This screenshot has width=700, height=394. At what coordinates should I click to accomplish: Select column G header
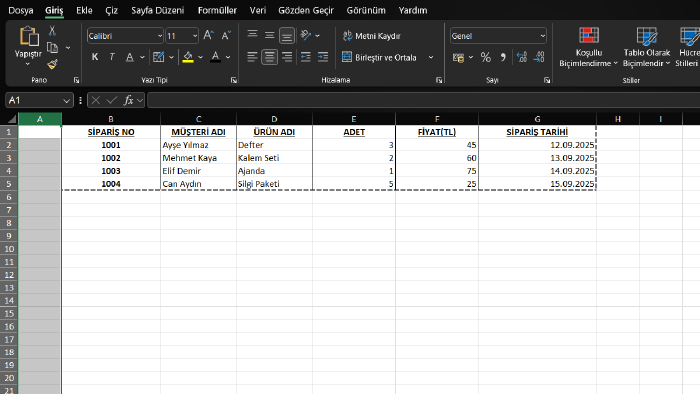[537, 119]
